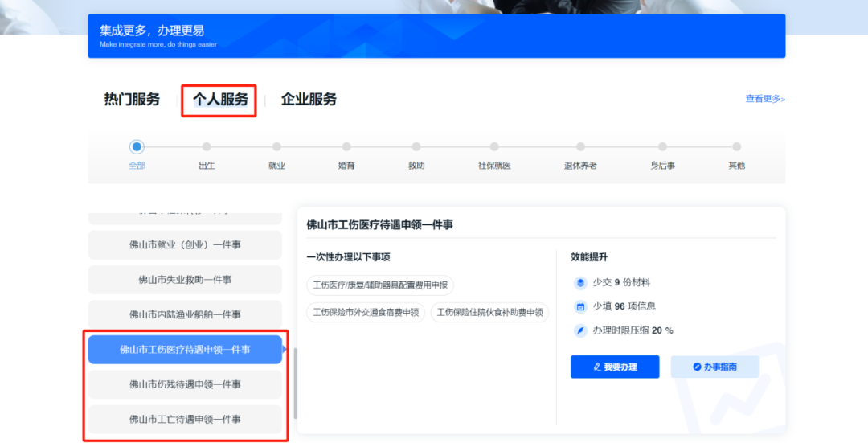
Task: Select the 就业 category dot
Action: [x=276, y=147]
